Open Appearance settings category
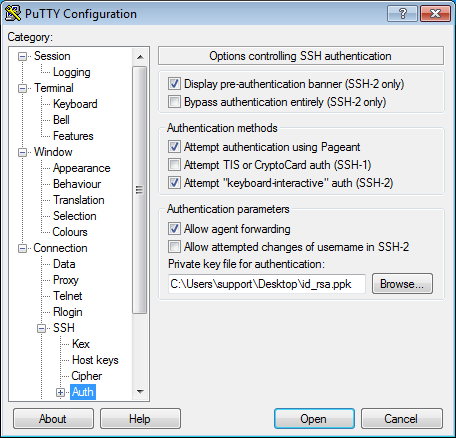The image size is (456, 438). coord(81,168)
